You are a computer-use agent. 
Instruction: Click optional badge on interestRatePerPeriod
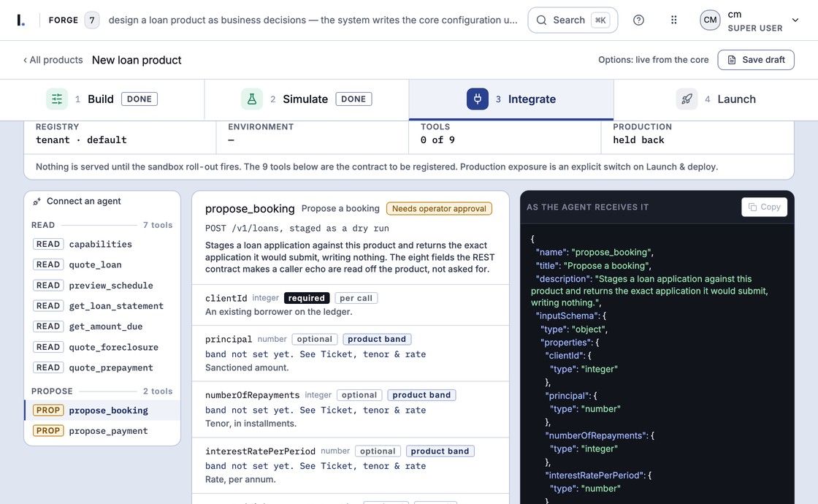pyautogui.click(x=378, y=451)
